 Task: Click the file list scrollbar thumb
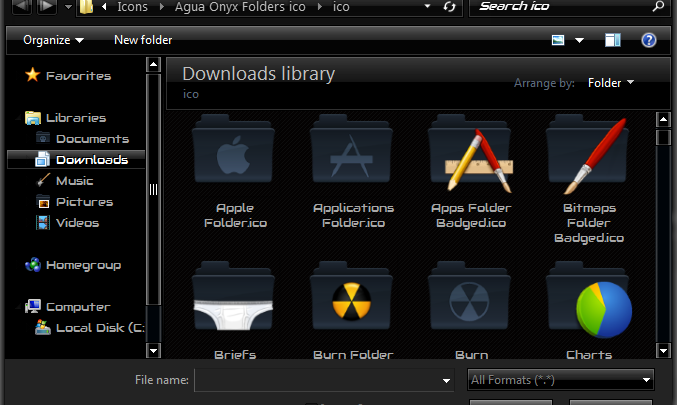pyautogui.click(x=663, y=137)
